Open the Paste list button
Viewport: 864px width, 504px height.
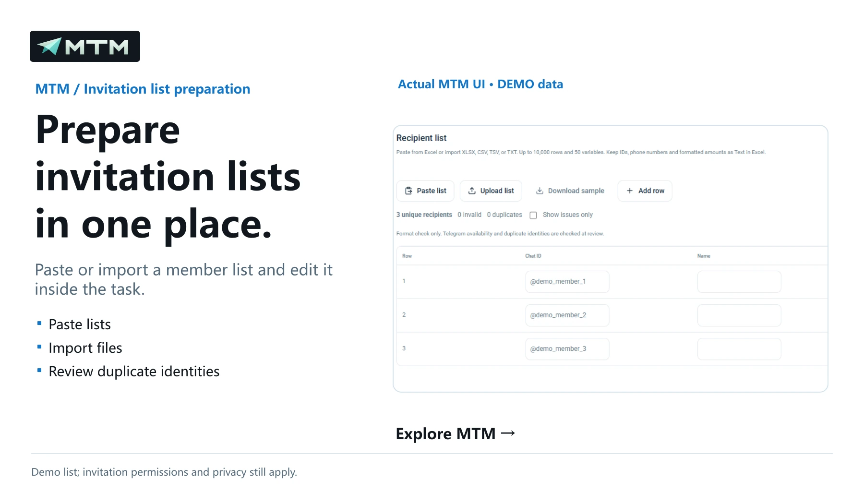(x=425, y=191)
